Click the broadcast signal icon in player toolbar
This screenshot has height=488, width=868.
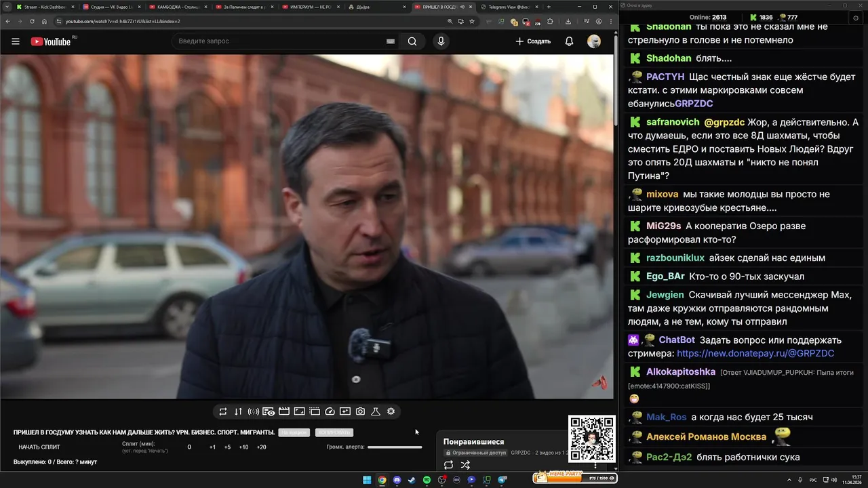[254, 411]
